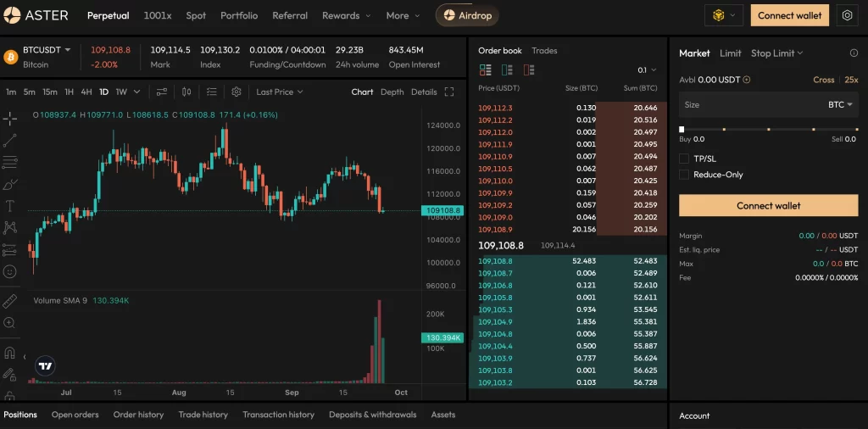The height and width of the screenshot is (429, 868).
Task: Open the checklist icon in chart toolbar
Action: tap(211, 92)
